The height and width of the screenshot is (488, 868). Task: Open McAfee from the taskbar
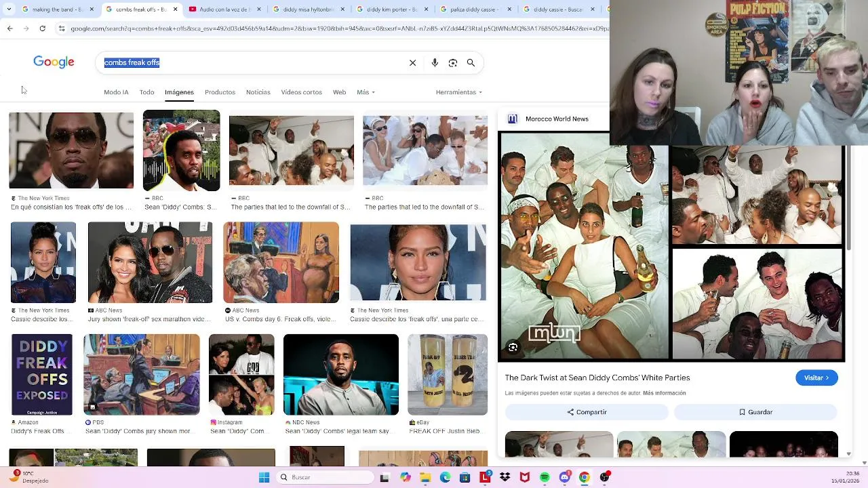click(524, 477)
